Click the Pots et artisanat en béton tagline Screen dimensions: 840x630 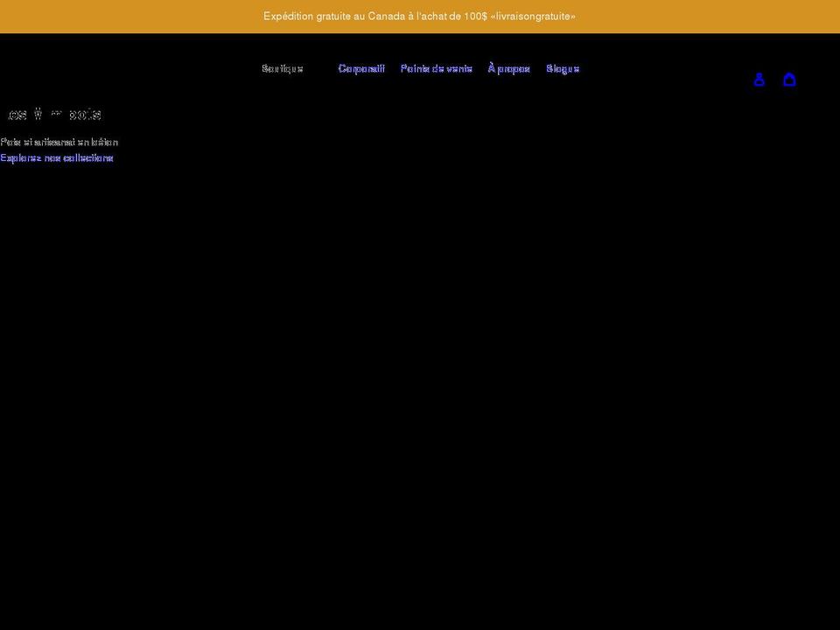(x=59, y=141)
